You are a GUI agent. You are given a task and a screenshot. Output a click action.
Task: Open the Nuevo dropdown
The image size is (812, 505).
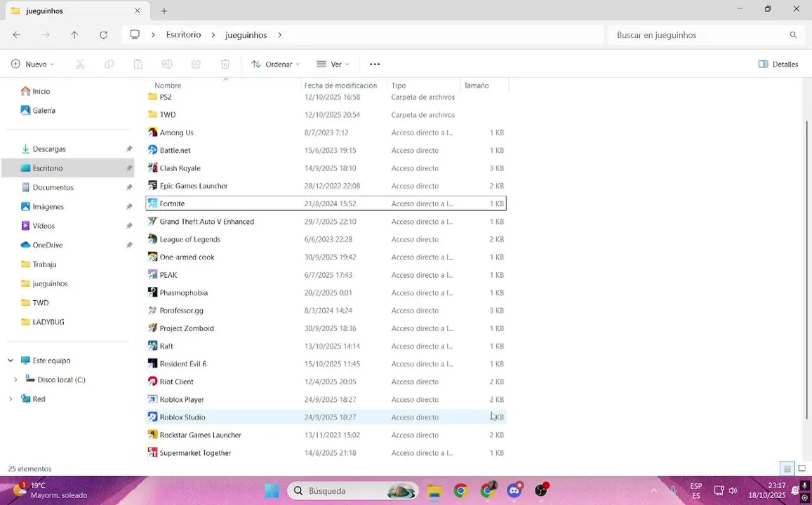point(32,64)
